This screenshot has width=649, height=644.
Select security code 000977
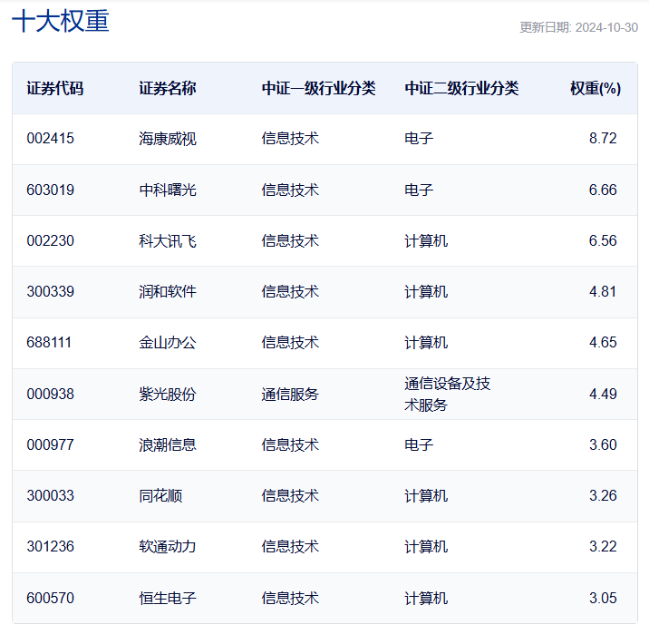[x=51, y=444]
